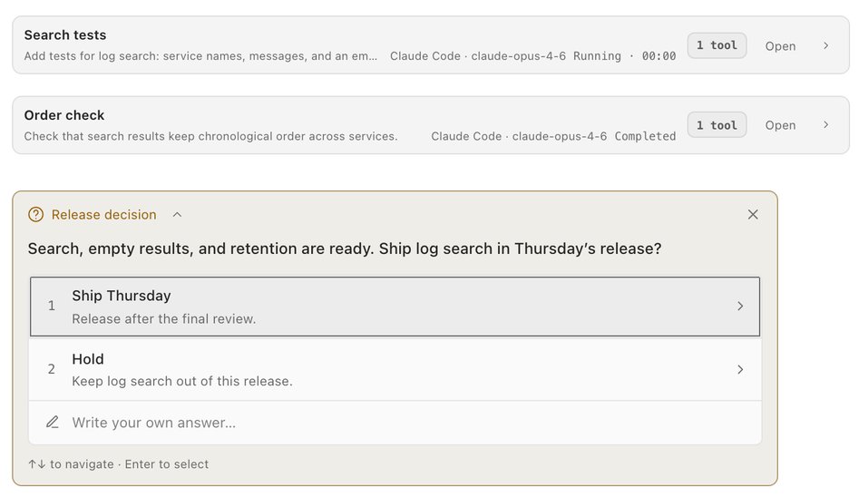Click the Ship log search question text
Image resolution: width=868 pixels, height=497 pixels.
[x=345, y=248]
